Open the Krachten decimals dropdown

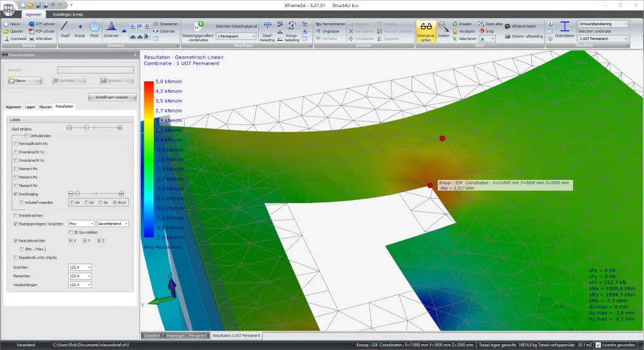[x=80, y=267]
